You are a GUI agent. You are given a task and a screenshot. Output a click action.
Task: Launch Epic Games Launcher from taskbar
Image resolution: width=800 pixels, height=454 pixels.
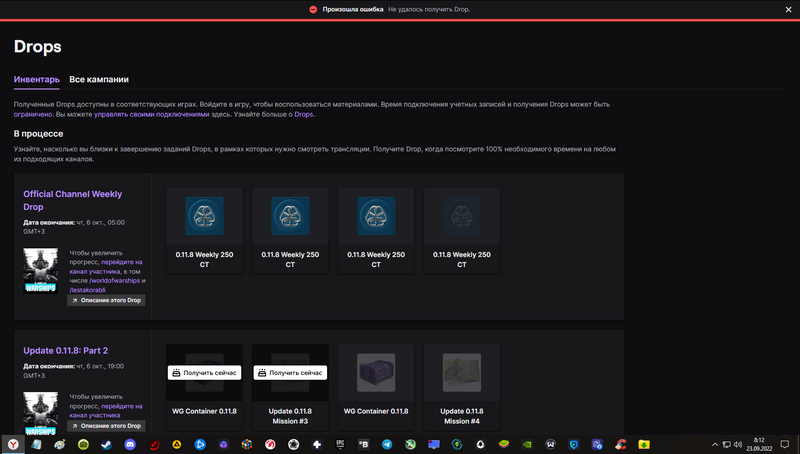[340, 444]
